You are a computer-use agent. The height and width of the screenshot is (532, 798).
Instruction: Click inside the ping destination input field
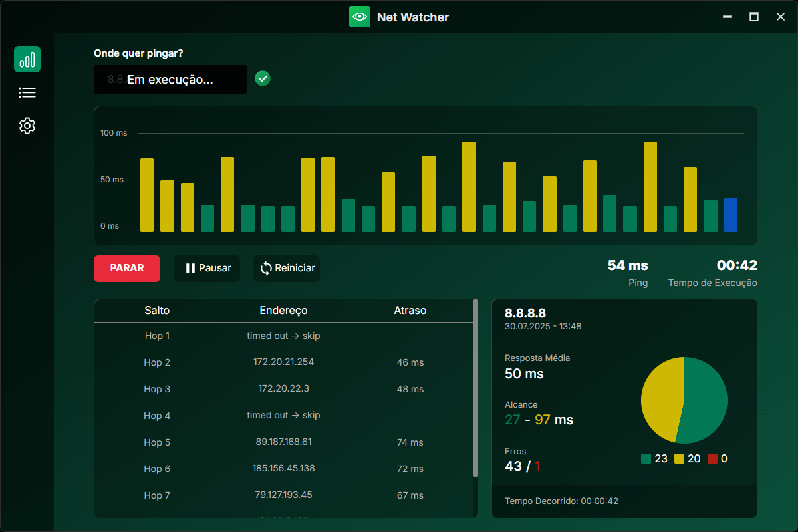point(170,79)
